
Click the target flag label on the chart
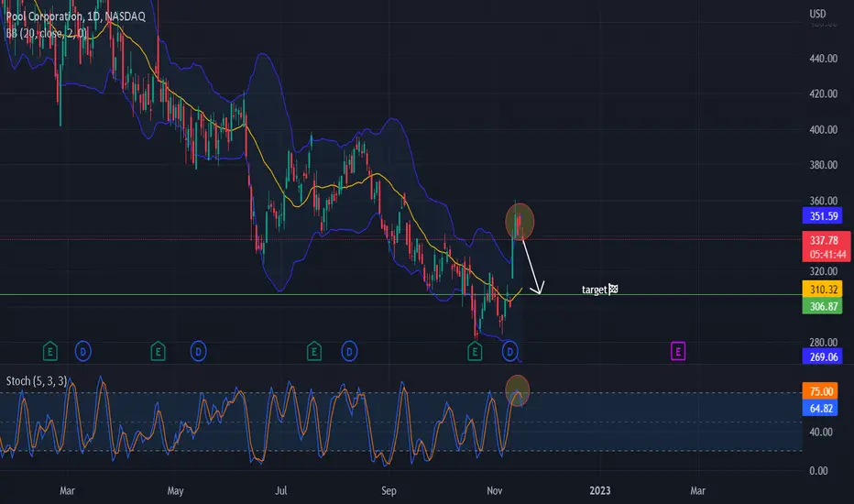(x=599, y=290)
